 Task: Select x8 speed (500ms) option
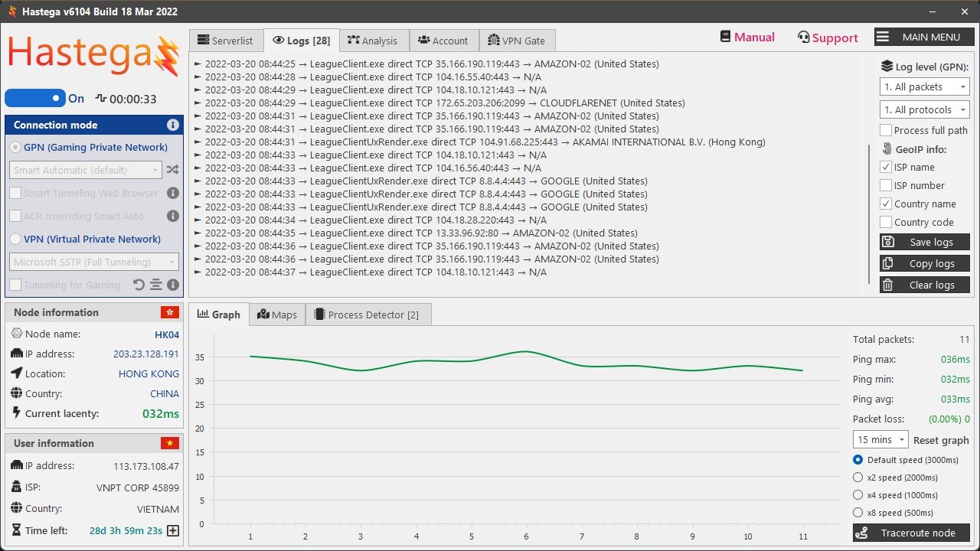[x=857, y=513]
